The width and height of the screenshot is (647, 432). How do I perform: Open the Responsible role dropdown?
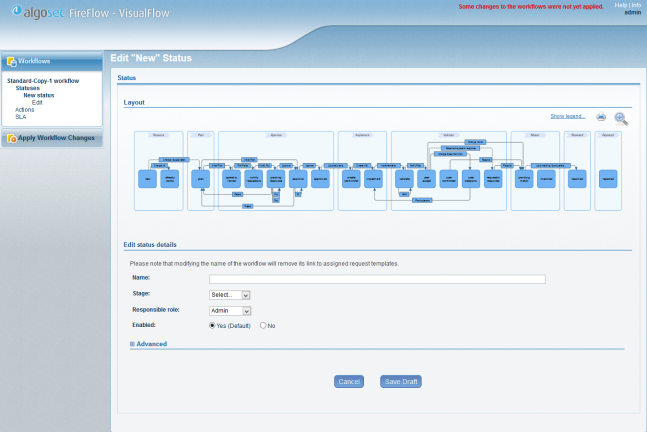(229, 310)
